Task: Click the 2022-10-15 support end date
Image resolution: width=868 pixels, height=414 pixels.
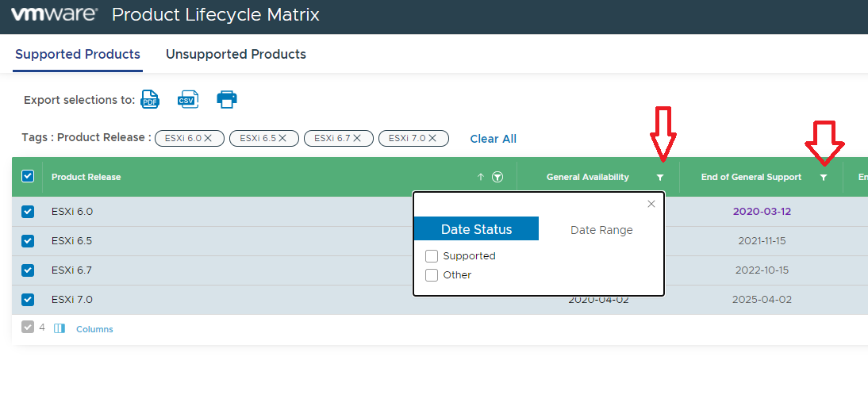Action: click(762, 270)
